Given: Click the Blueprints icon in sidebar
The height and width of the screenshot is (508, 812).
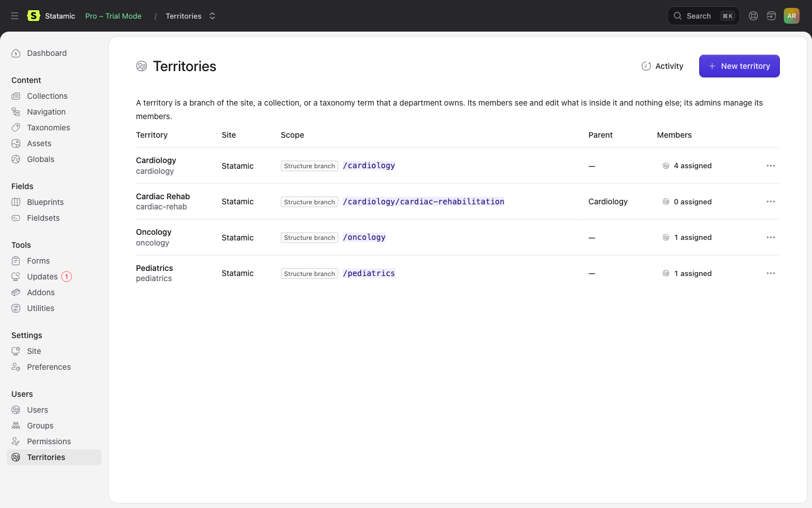Looking at the screenshot, I should (x=16, y=202).
